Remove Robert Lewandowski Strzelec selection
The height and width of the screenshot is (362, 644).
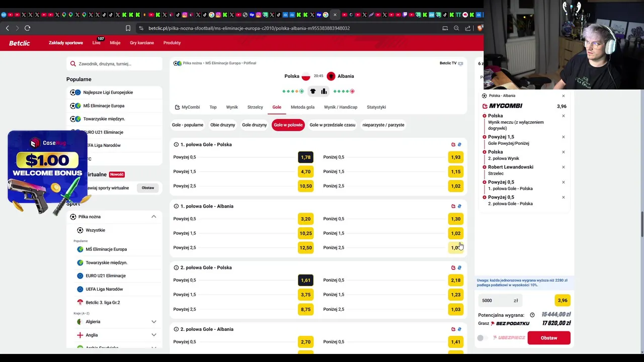[563, 167]
